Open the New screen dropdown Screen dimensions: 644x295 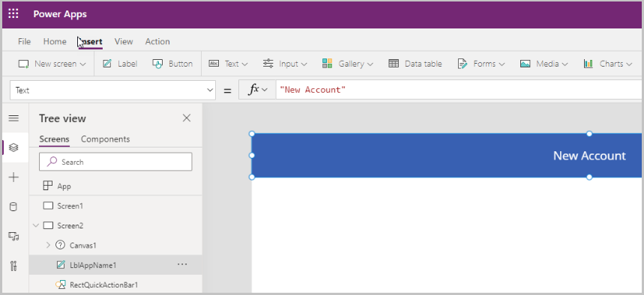click(x=52, y=64)
